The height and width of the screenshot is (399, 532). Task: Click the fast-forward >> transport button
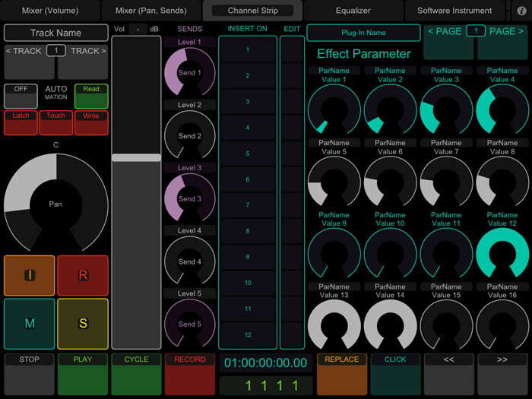click(502, 374)
